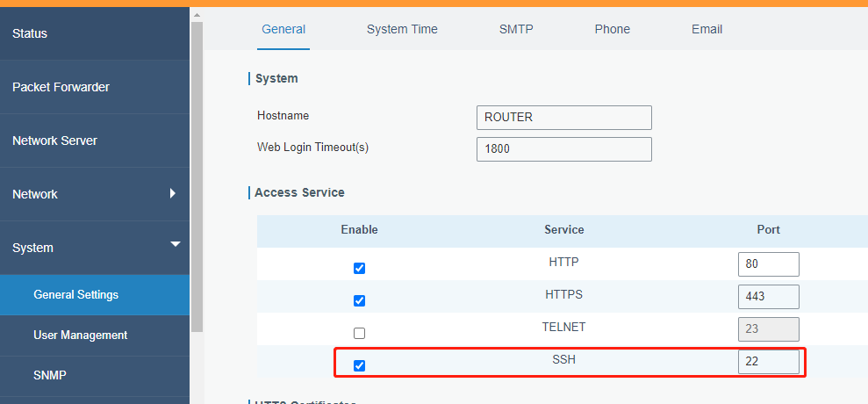Open the SMTP tab
Viewport: 868px width, 404px height.
516,29
